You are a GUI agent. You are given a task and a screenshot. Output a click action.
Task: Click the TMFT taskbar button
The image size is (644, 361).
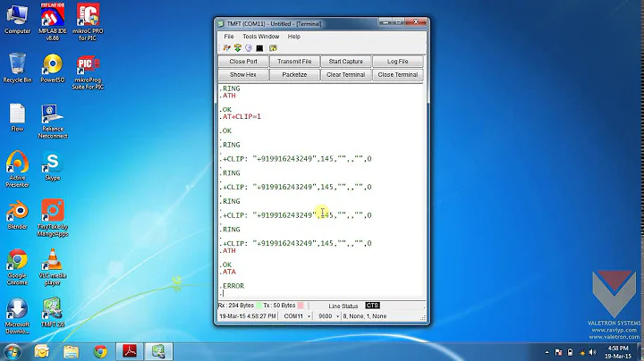(158, 351)
